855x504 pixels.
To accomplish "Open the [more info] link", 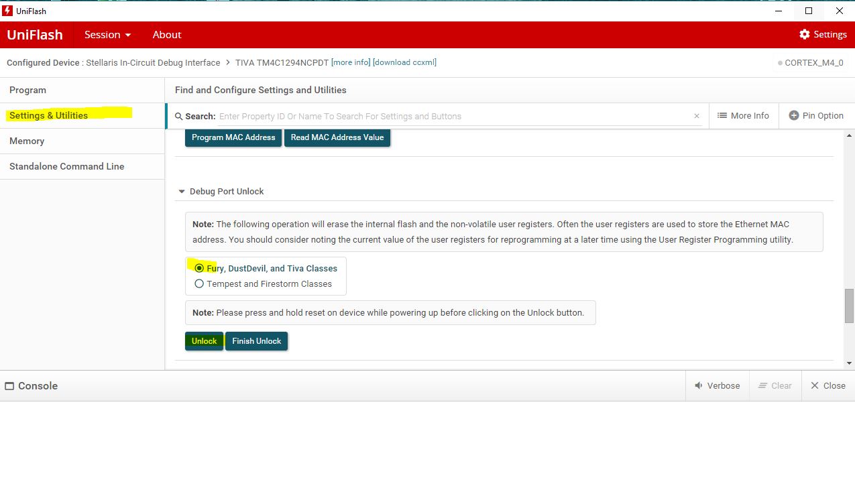I will click(351, 62).
